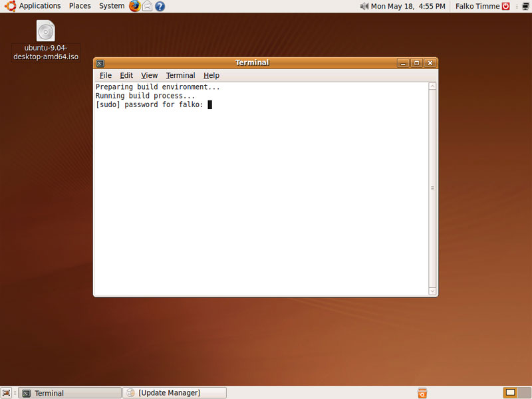Click the 'Running build process...' text line

tap(145, 96)
